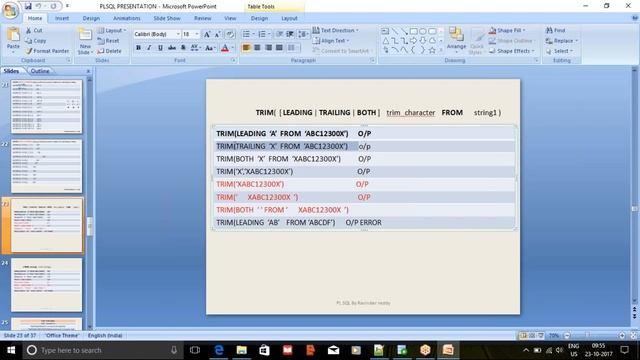Justify the text
The image size is (640, 360).
pos(279,48)
